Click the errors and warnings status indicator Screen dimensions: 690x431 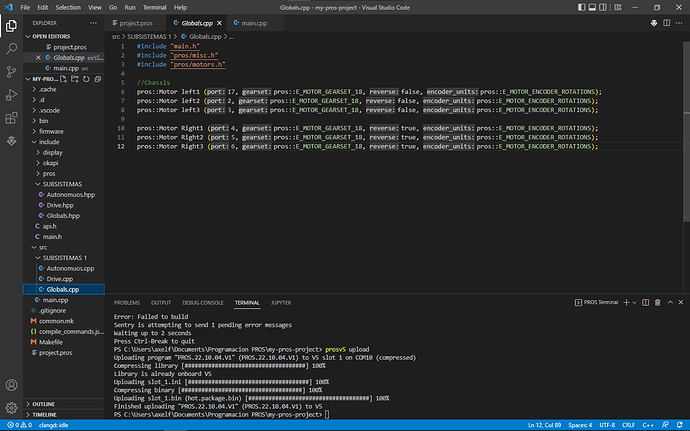pos(19,425)
